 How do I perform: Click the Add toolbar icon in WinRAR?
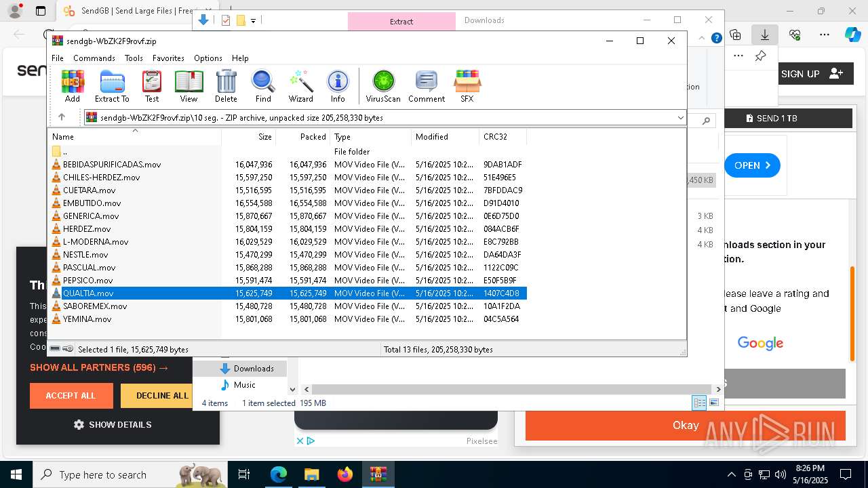(73, 86)
